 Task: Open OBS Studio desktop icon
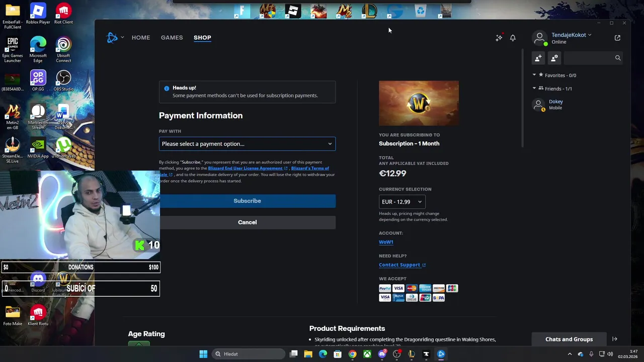pos(63,81)
